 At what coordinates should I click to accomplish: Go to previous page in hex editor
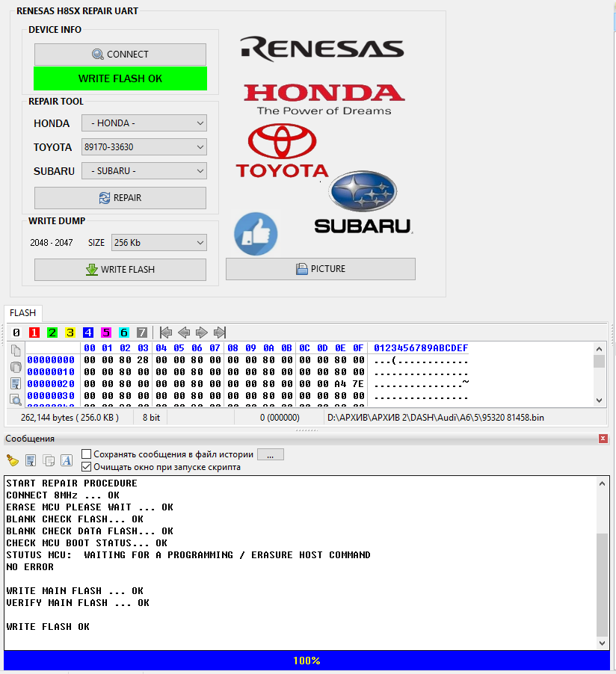184,333
